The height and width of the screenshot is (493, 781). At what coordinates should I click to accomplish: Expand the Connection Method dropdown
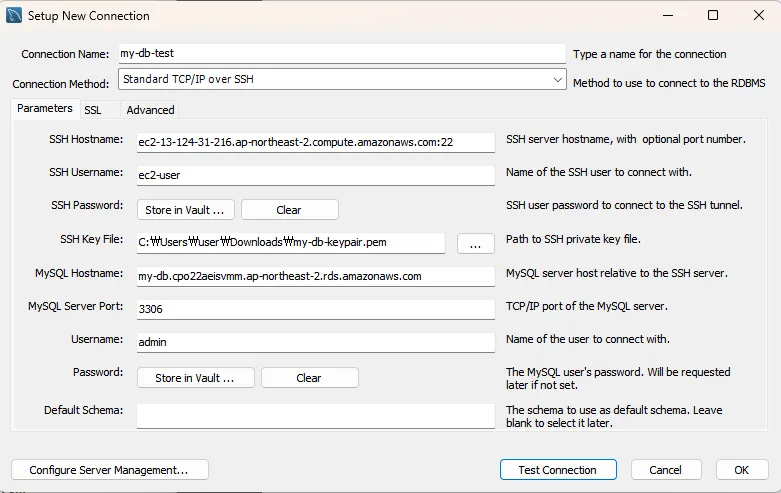[x=558, y=79]
